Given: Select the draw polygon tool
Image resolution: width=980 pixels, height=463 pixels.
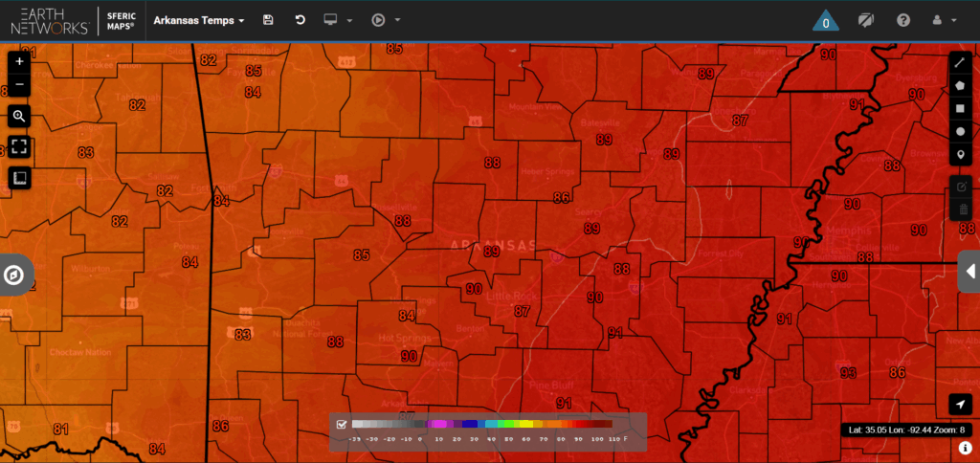Looking at the screenshot, I should coord(960,85).
